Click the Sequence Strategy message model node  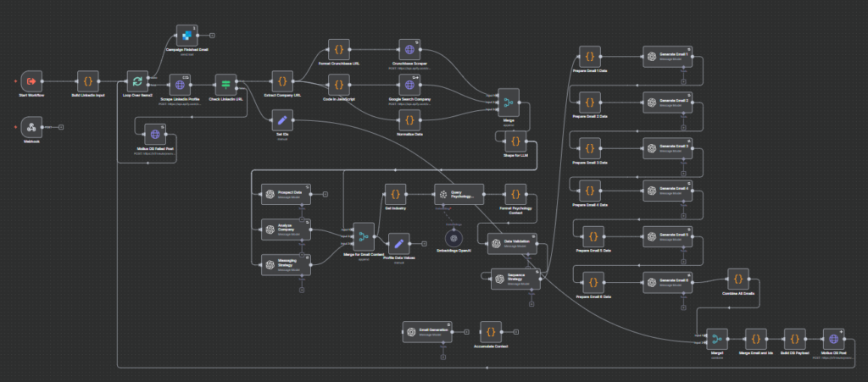coord(515,279)
